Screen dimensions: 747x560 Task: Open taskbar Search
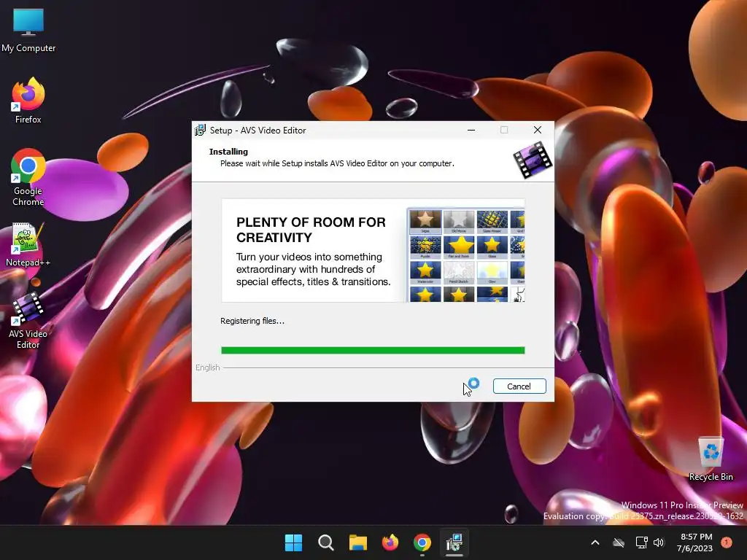click(326, 542)
